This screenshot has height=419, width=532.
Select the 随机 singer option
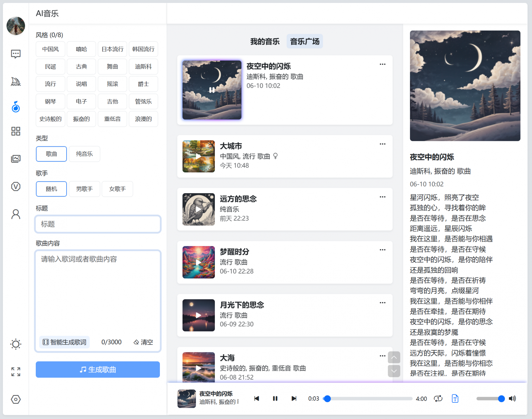51,189
